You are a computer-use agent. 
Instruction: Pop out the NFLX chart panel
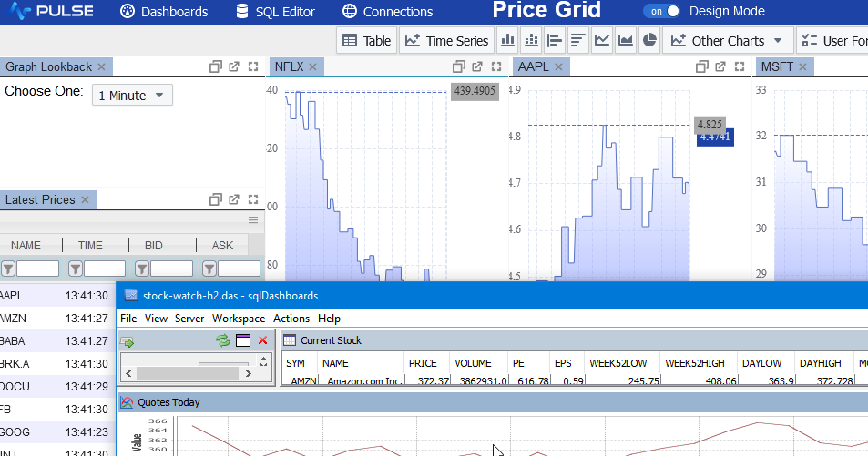click(477, 67)
